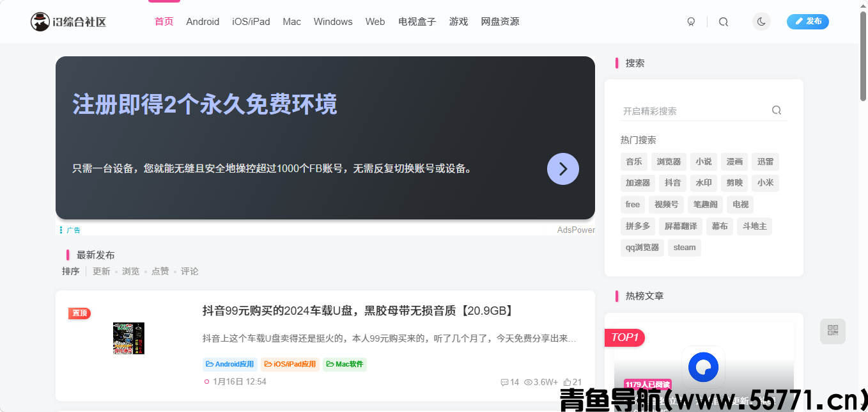This screenshot has height=412, width=868.
Task: Select hot search tag 电视
Action: point(740,205)
